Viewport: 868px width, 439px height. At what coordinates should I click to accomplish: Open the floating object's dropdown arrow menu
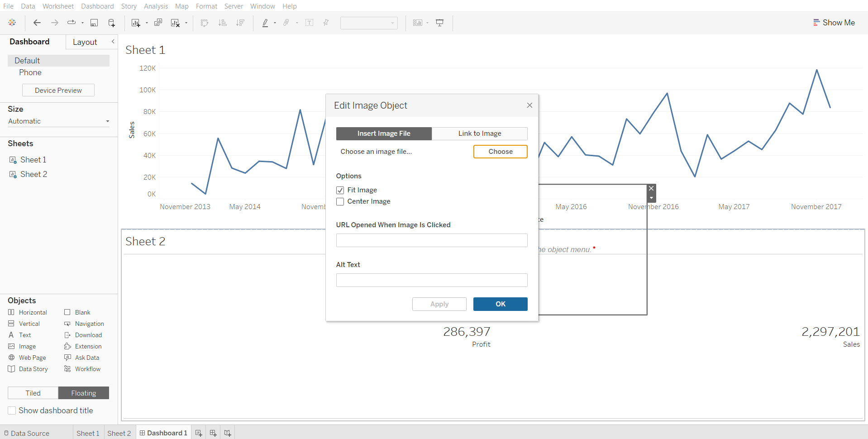click(x=651, y=198)
